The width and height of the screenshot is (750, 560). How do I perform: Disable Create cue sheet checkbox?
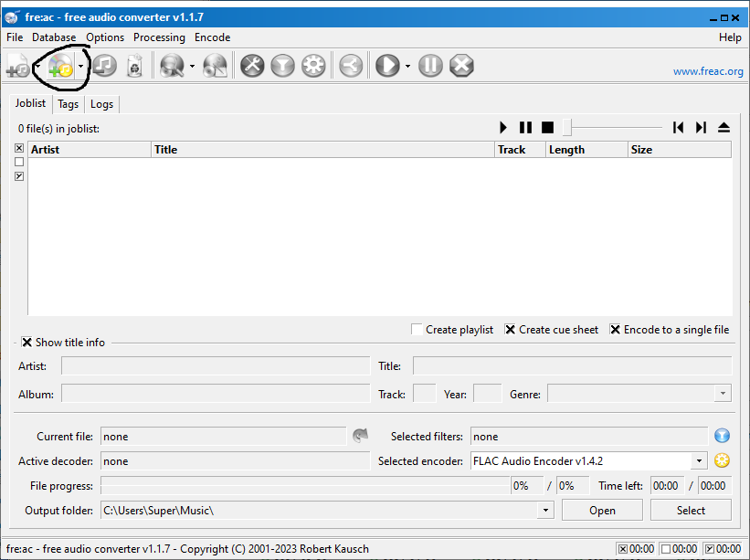tap(510, 330)
